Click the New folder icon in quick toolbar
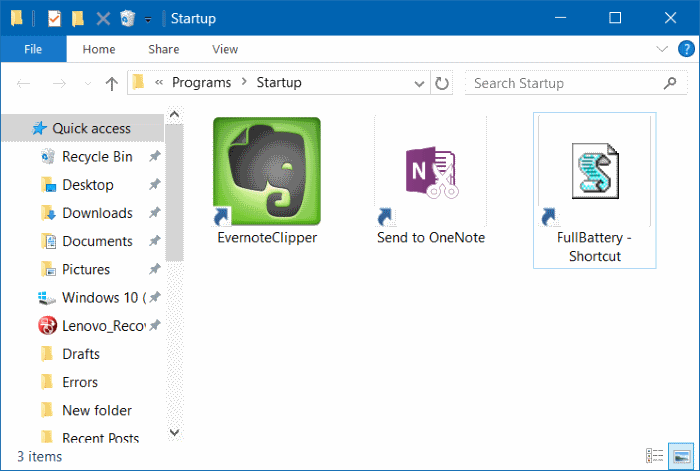Screen dimensions: 700x471 tap(78, 18)
